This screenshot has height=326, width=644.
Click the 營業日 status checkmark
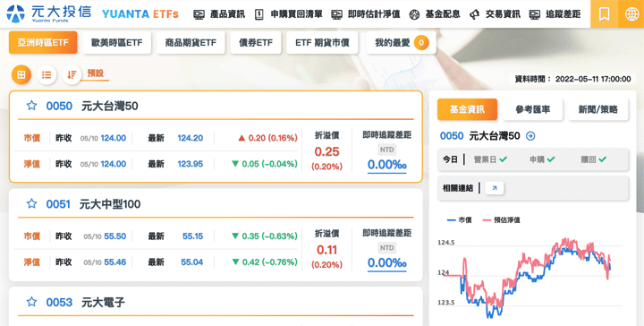pos(503,159)
